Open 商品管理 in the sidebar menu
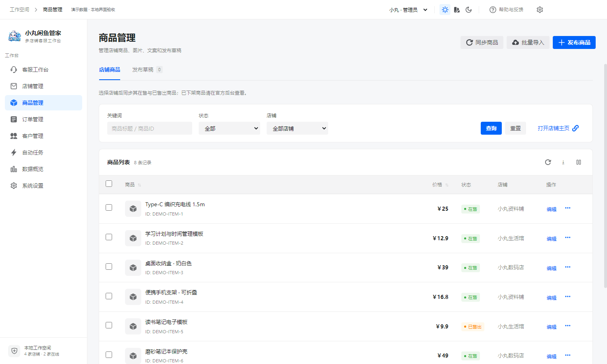The width and height of the screenshot is (607, 364). [43, 103]
